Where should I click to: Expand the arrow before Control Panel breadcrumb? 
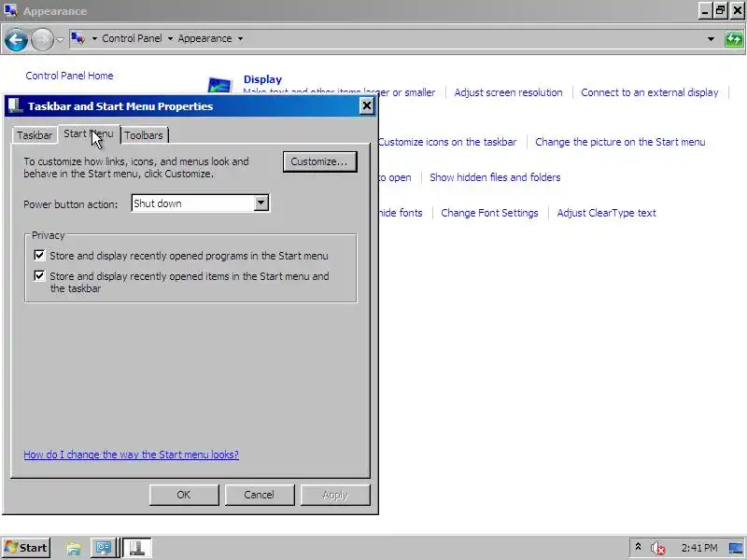[94, 38]
